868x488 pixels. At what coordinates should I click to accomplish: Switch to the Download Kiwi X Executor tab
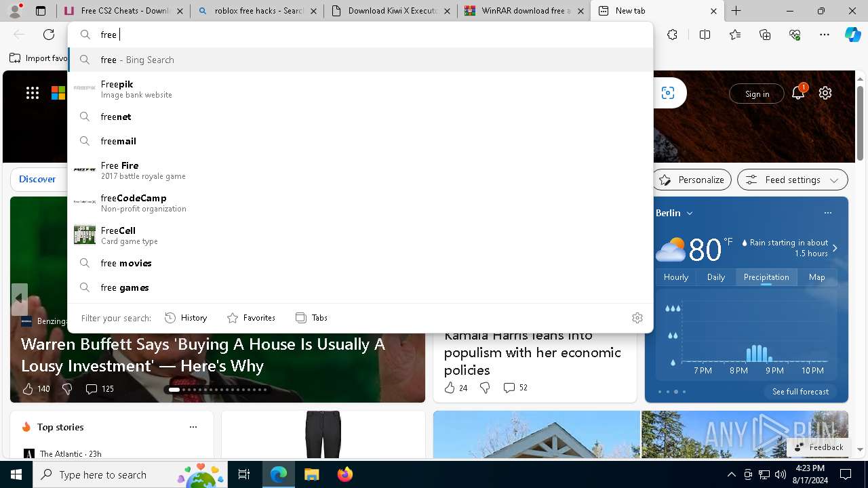click(391, 11)
